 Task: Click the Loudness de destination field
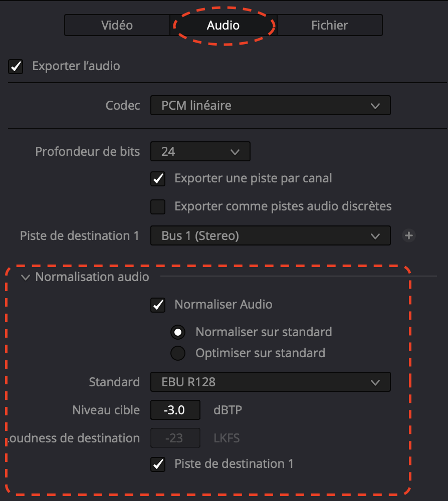coord(175,438)
